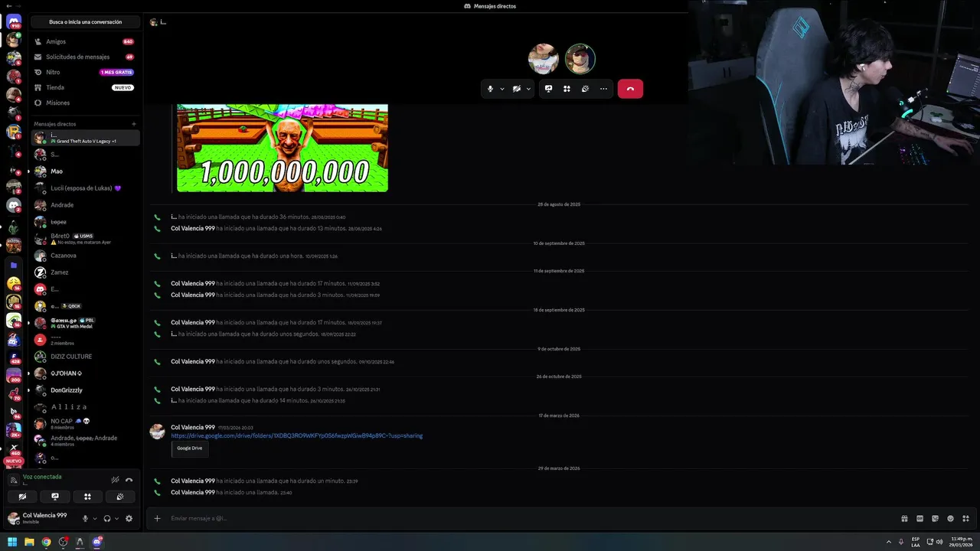The height and width of the screenshot is (551, 980).
Task: Share your screen from call controls
Action: 548,89
